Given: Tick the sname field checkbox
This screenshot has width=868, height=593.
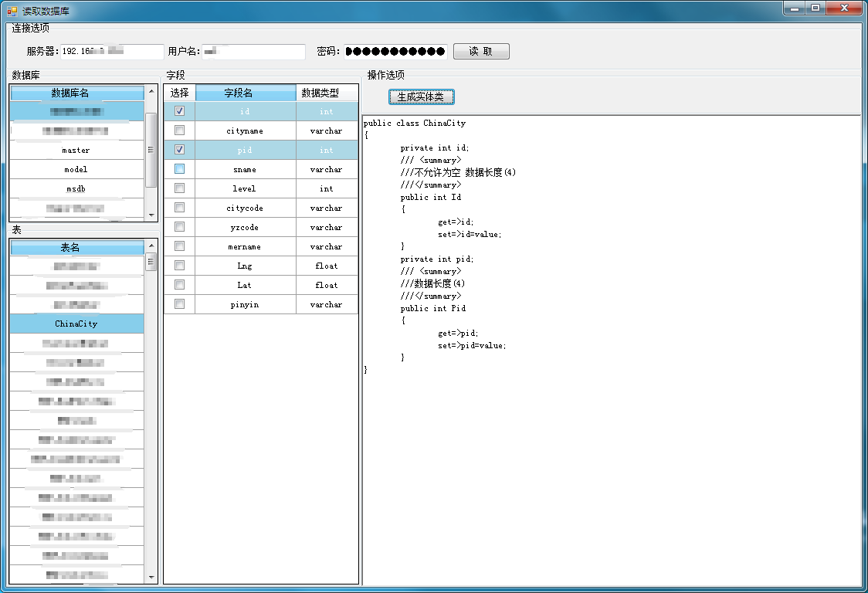Looking at the screenshot, I should tap(179, 169).
